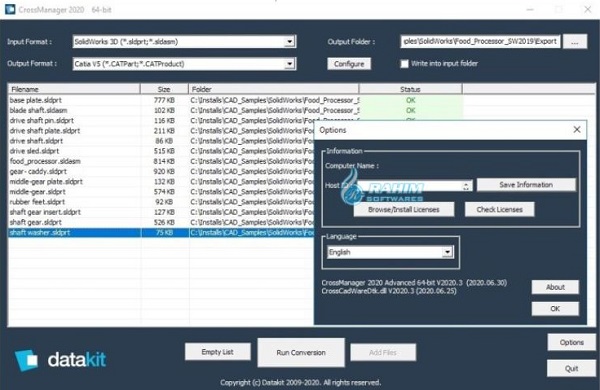
Task: Click the Datakit copyright notice
Action: point(300,382)
